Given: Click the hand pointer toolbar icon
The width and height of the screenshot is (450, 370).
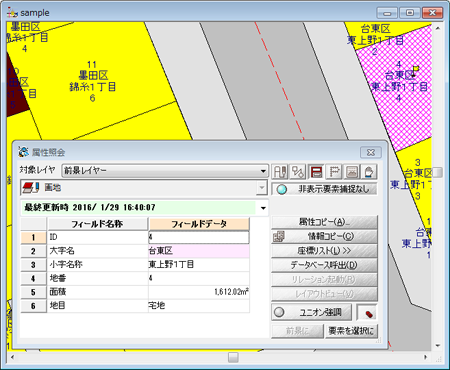Looking at the screenshot, I should [x=369, y=172].
